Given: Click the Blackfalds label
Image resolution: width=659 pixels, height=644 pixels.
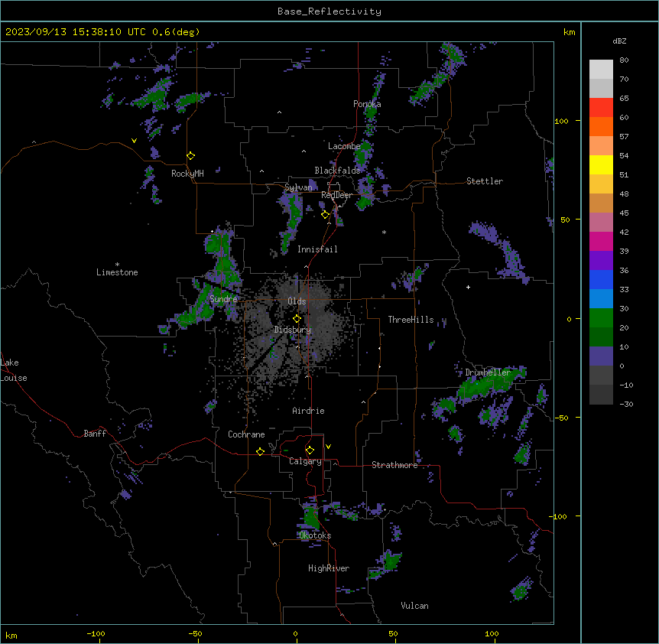Looking at the screenshot, I should coord(337,171).
